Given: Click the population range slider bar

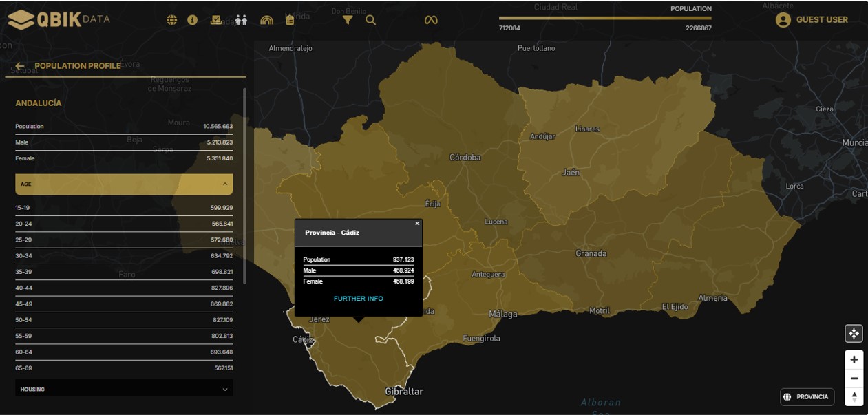Looking at the screenshot, I should (x=605, y=18).
